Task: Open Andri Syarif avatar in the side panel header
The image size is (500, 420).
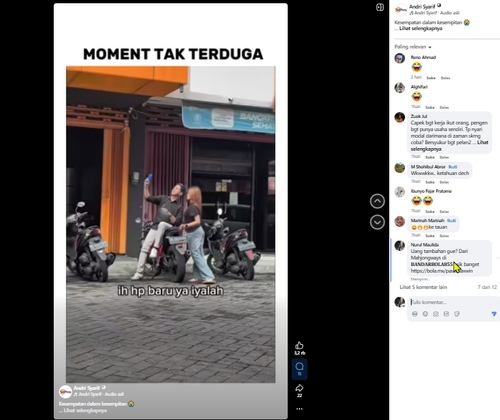Action: coord(401,10)
